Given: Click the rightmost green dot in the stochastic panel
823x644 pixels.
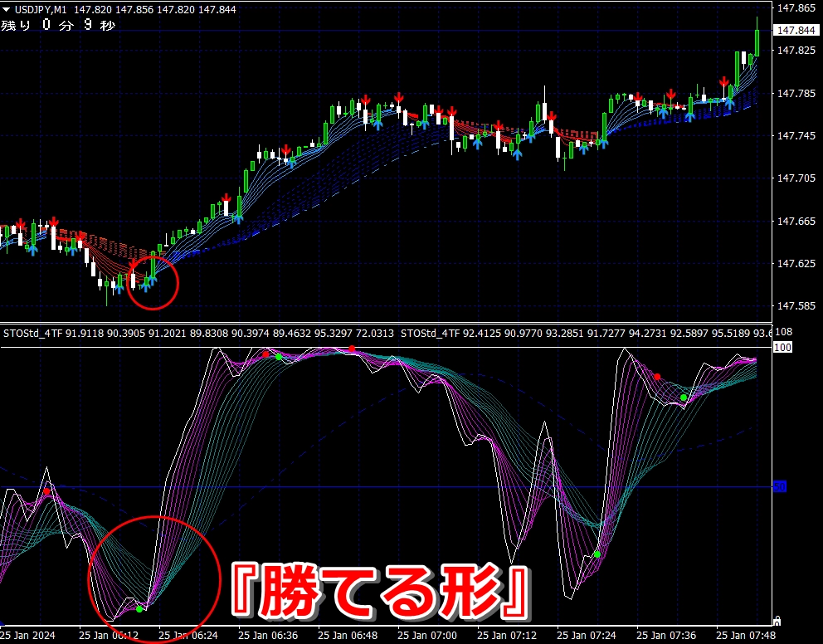Looking at the screenshot, I should [684, 398].
